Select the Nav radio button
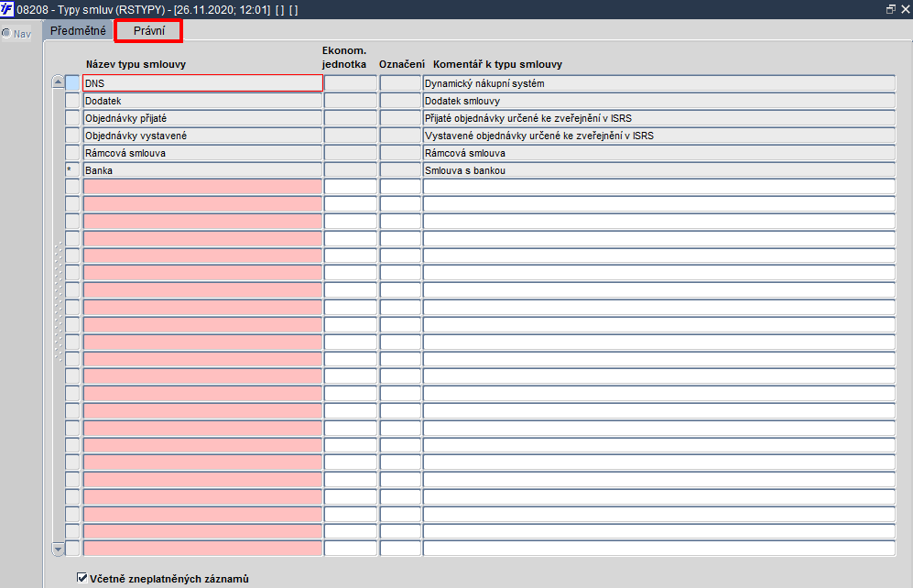The width and height of the screenshot is (913, 588). pos(6,34)
